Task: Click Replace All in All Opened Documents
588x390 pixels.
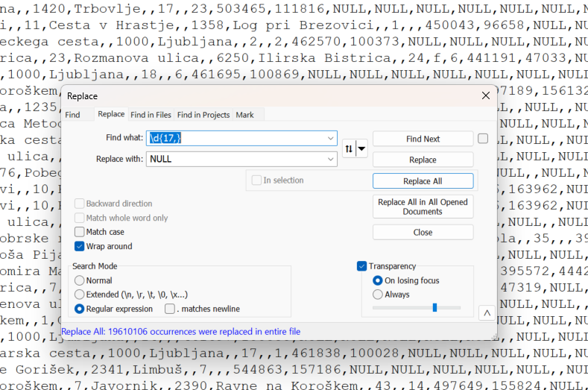Action: pos(423,207)
